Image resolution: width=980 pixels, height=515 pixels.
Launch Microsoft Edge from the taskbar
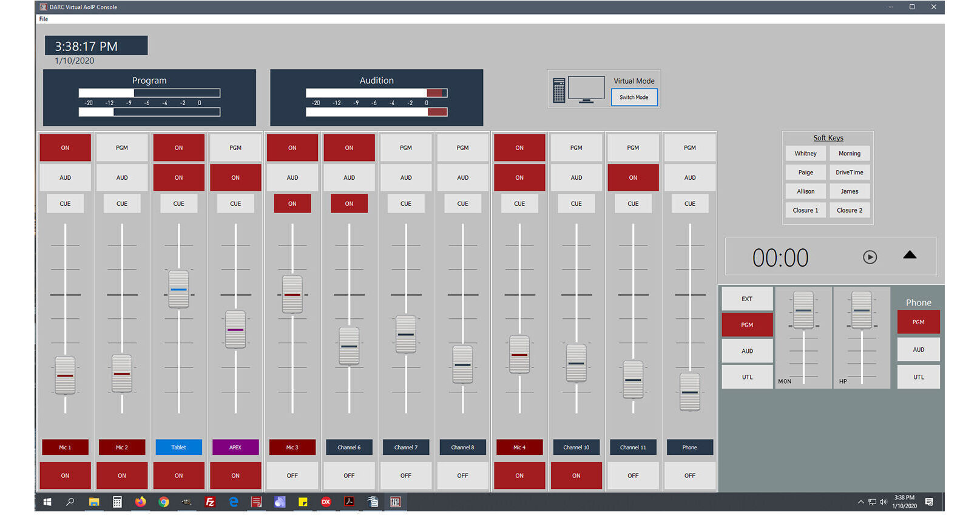click(x=233, y=502)
